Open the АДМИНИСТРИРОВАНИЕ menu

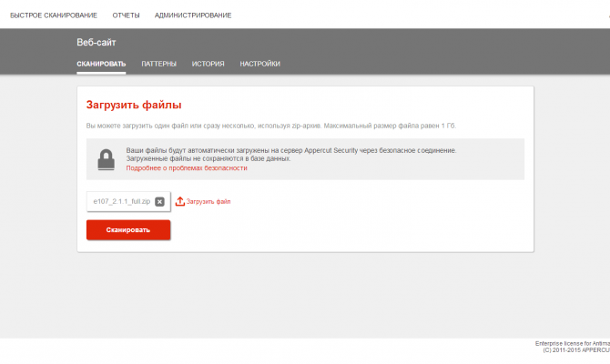point(193,15)
